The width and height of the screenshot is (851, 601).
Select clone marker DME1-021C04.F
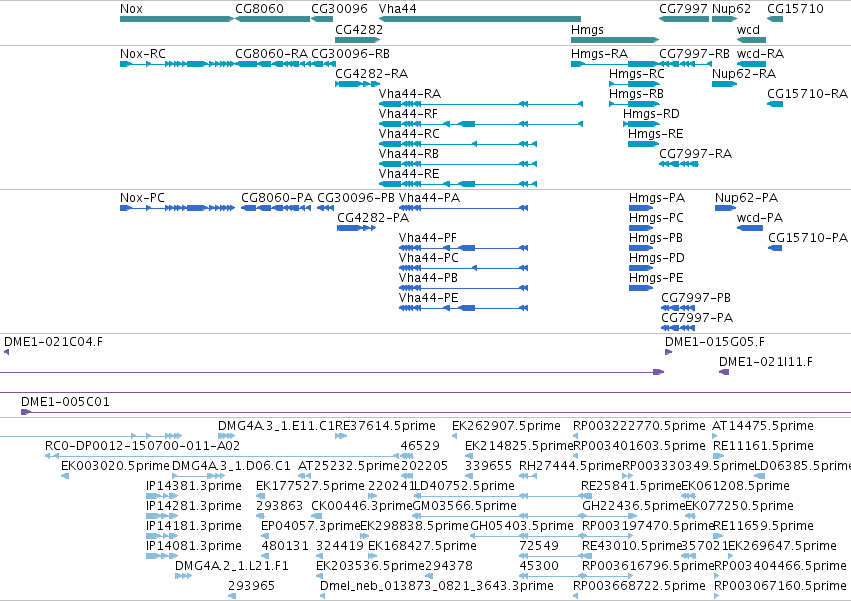[x=7, y=352]
